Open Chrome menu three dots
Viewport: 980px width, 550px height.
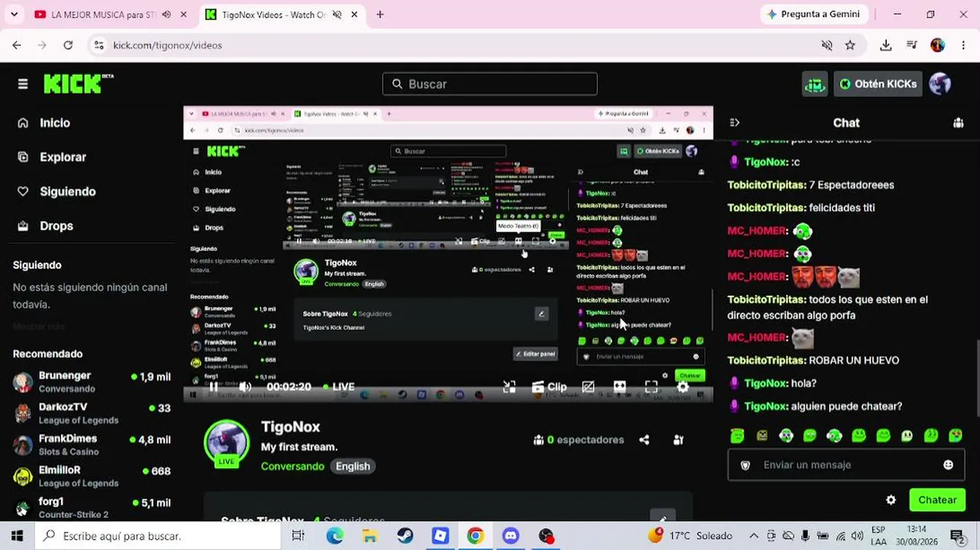[x=964, y=46]
